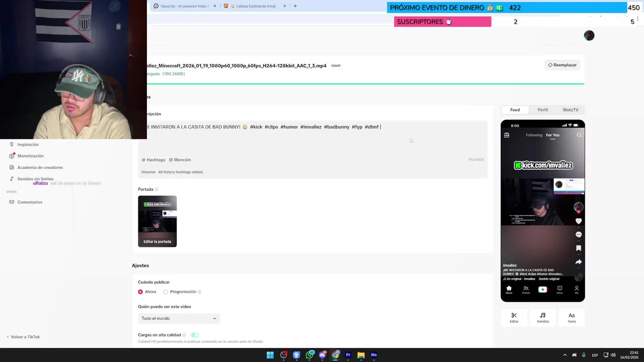Click the # Hashtags button
This screenshot has height=362, width=644.
coord(153,160)
